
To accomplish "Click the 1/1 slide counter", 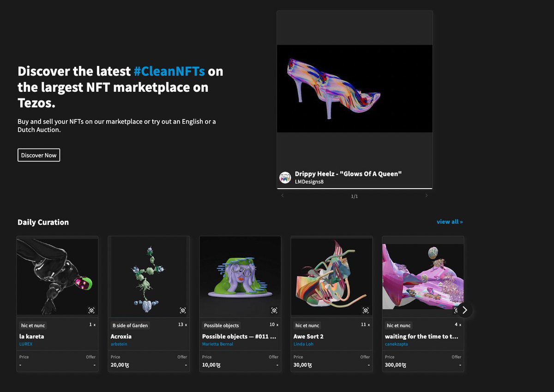I will [x=355, y=196].
